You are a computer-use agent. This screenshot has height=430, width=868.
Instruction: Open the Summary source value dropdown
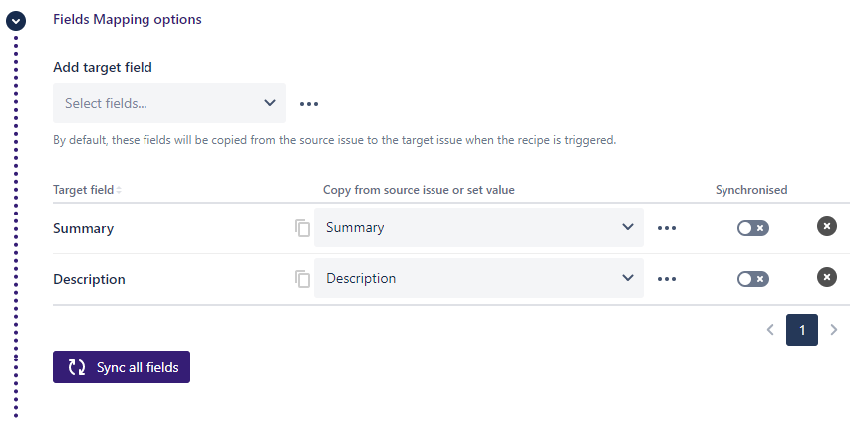478,228
